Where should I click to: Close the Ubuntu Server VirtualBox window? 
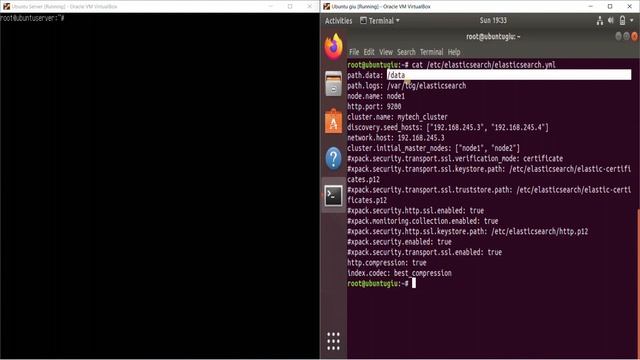point(309,7)
